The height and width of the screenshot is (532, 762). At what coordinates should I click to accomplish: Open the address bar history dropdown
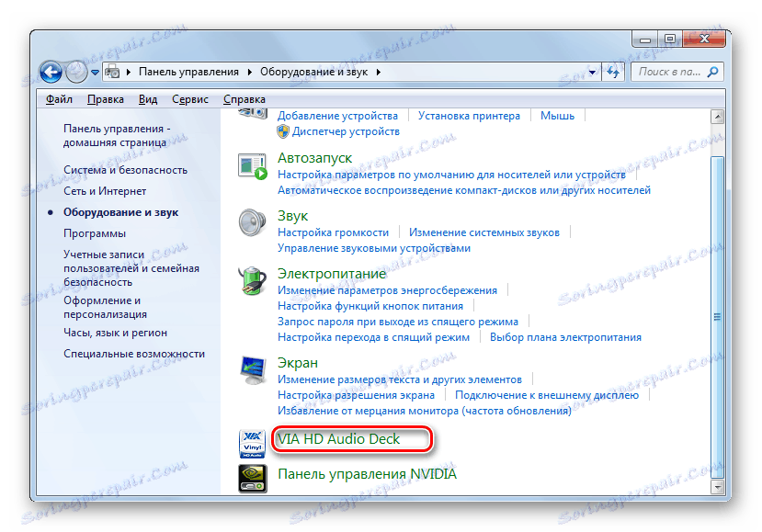point(592,73)
